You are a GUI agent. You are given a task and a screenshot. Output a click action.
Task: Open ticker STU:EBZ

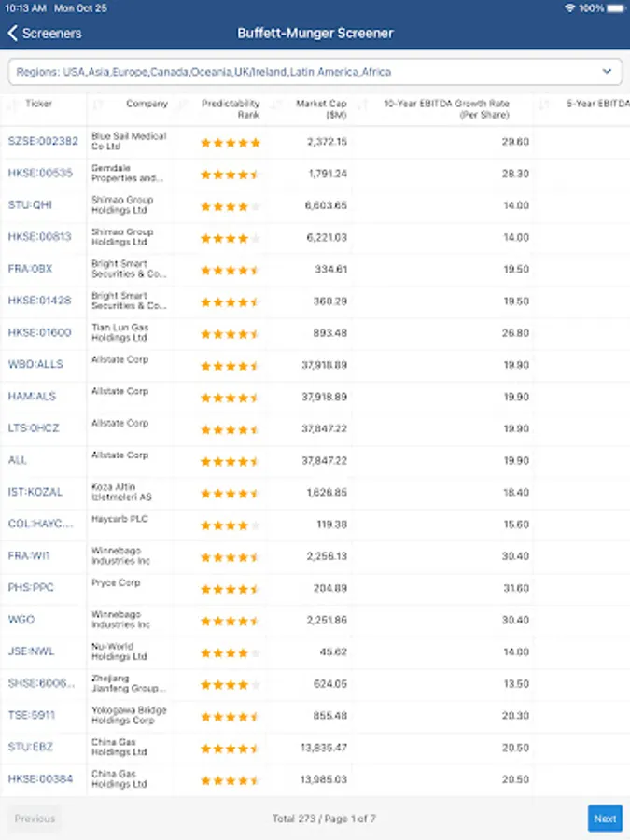(30, 748)
